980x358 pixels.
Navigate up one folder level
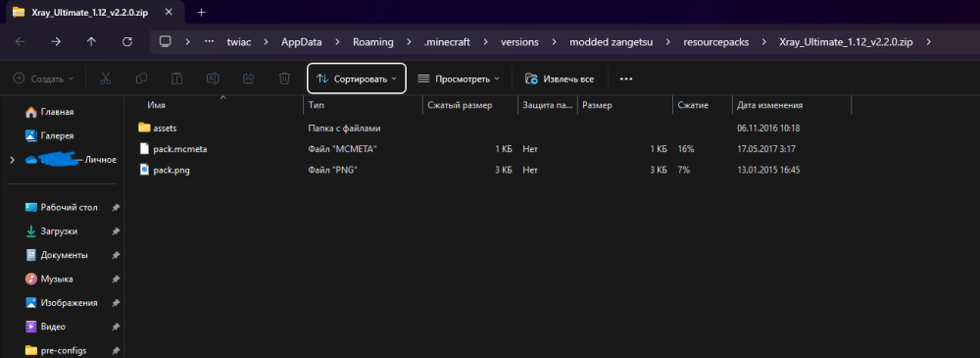tap(91, 42)
